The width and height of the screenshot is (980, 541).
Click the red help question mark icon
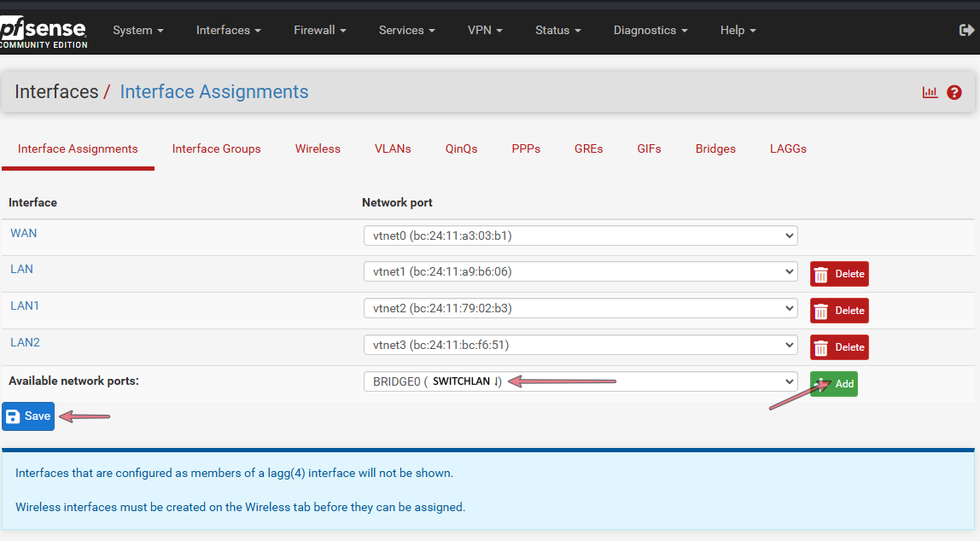[954, 92]
